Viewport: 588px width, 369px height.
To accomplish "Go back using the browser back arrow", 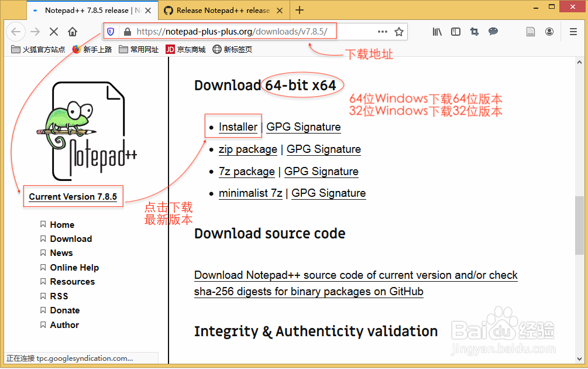I will pos(16,32).
